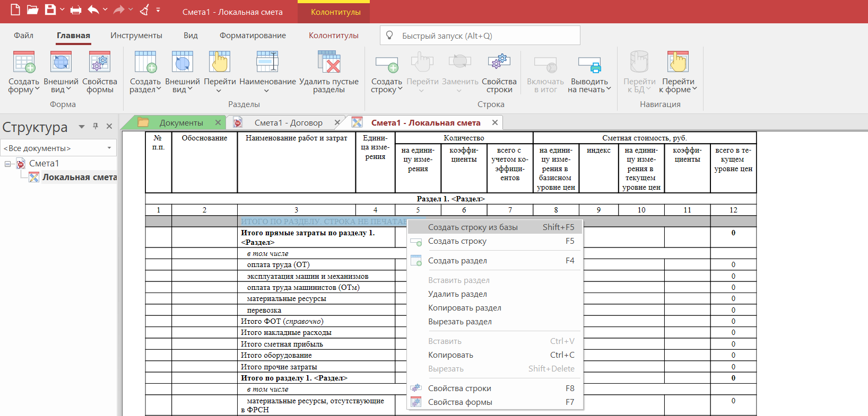Click the lightbulb icon in quick launch
Screen dimensions: 868x416
tap(389, 36)
